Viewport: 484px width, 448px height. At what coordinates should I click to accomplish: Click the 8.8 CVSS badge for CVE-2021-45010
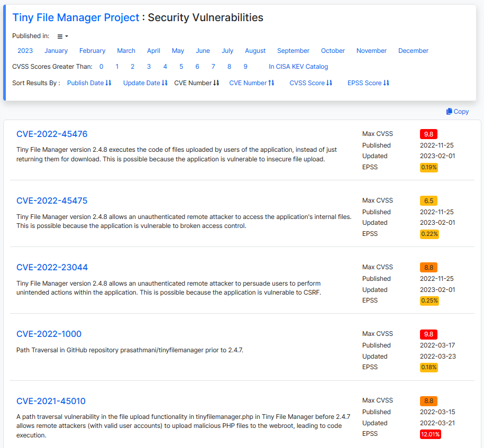point(428,401)
